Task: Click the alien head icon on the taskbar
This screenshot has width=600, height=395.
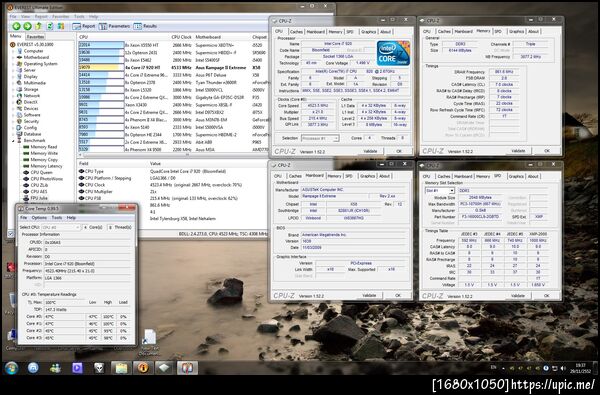Action: click(x=99, y=368)
